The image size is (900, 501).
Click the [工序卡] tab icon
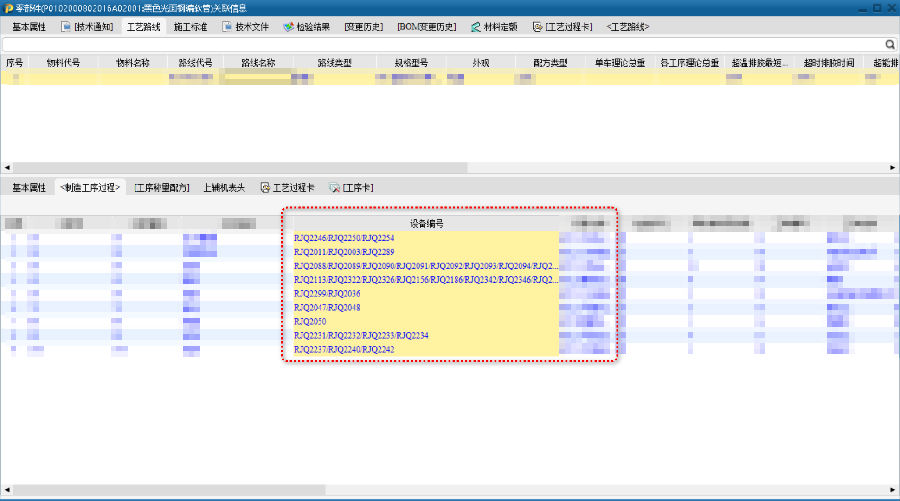click(334, 188)
